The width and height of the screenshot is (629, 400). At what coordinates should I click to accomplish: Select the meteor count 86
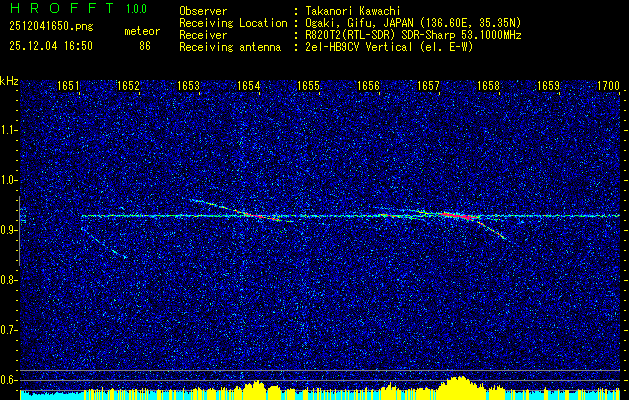click(145, 46)
